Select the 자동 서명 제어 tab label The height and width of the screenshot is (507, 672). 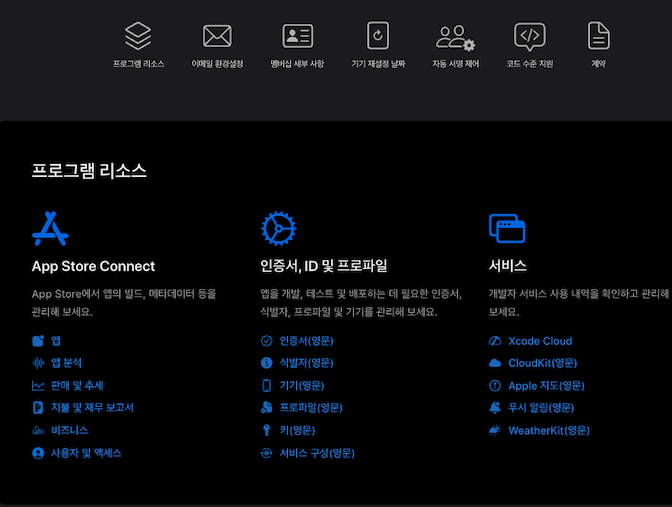[456, 64]
